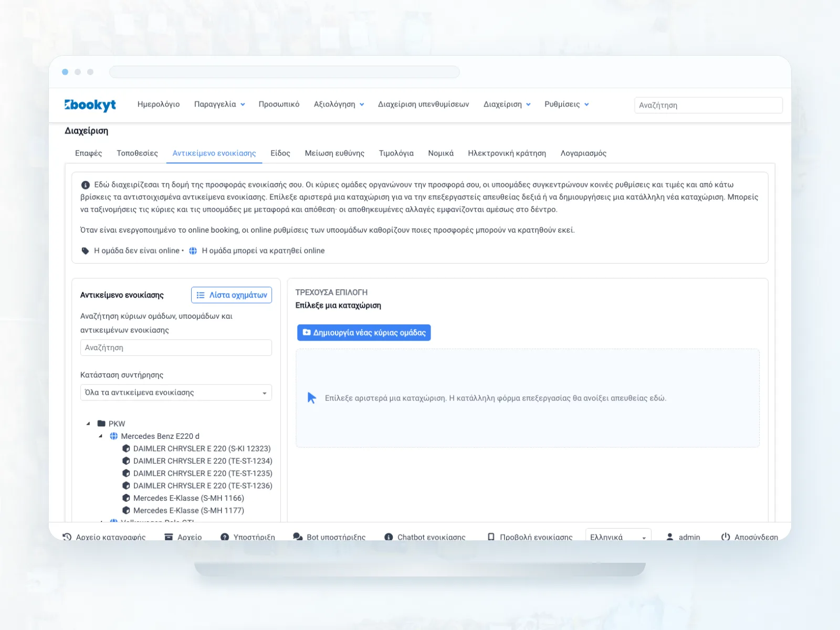Collapse the Mercedes Benz E220 d subgroup

pyautogui.click(x=101, y=436)
